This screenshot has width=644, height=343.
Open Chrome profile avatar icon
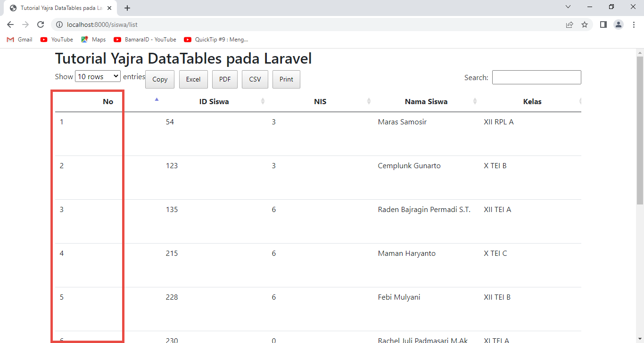(618, 24)
